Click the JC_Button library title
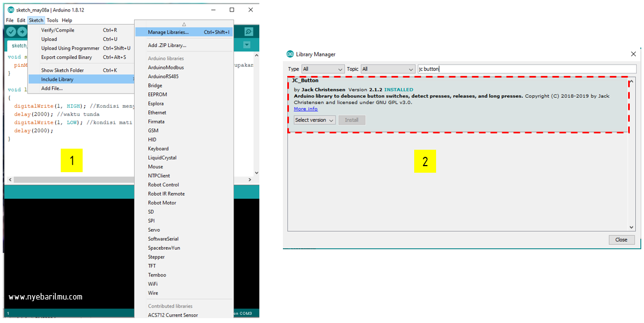644x323 pixels. [305, 80]
